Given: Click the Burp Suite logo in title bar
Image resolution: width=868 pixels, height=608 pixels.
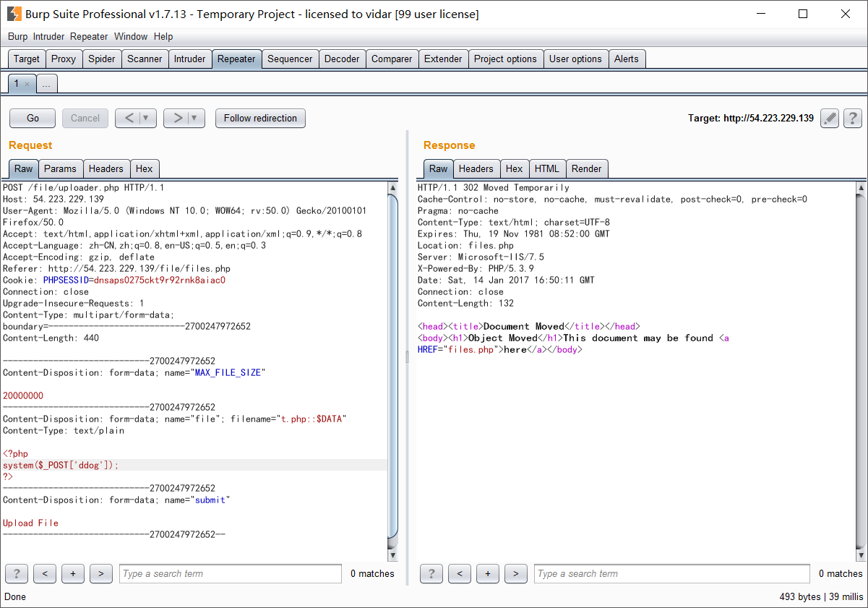Looking at the screenshot, I should tap(14, 14).
